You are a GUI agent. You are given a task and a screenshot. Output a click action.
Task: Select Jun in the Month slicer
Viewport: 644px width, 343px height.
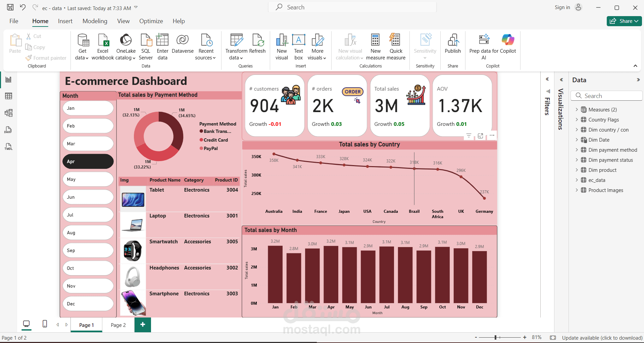(x=88, y=197)
